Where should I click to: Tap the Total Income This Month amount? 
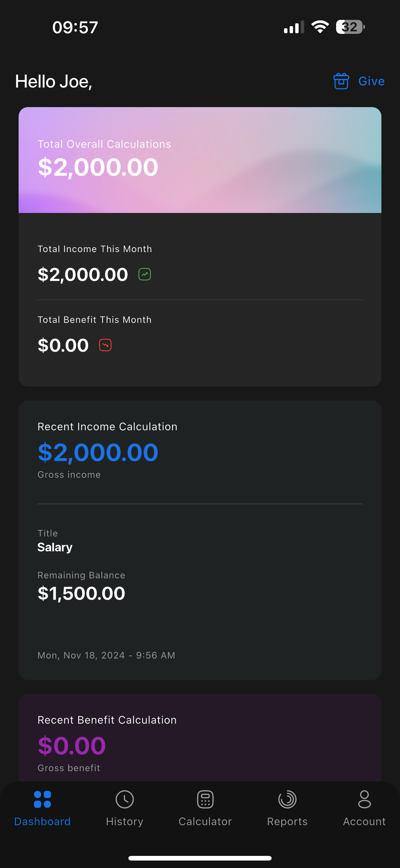click(x=83, y=274)
